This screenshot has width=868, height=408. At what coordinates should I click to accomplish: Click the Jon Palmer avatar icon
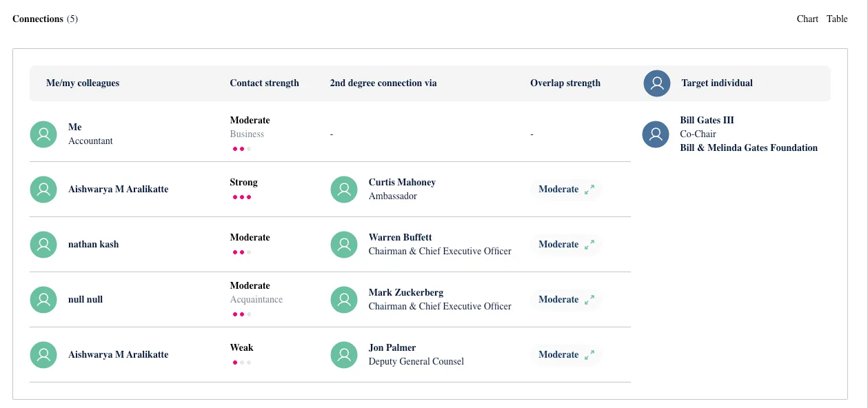pyautogui.click(x=344, y=355)
